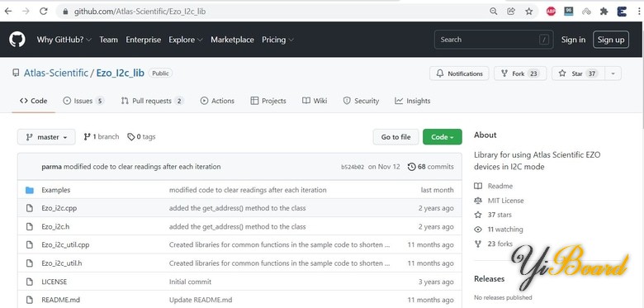Click the eye icon for 11 watching

pos(478,230)
